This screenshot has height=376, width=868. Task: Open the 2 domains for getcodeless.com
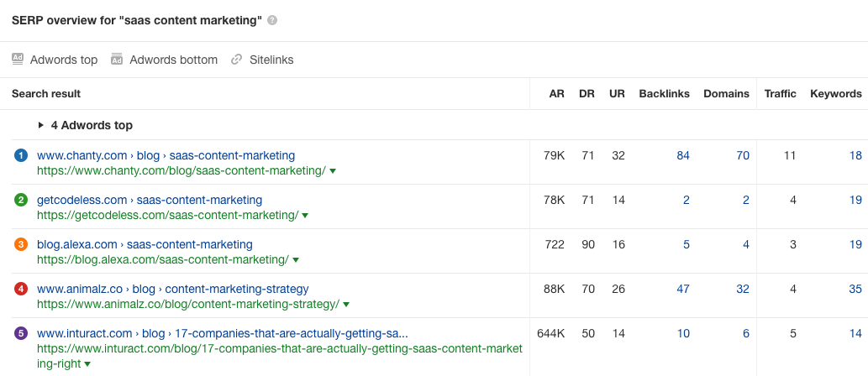click(x=746, y=200)
